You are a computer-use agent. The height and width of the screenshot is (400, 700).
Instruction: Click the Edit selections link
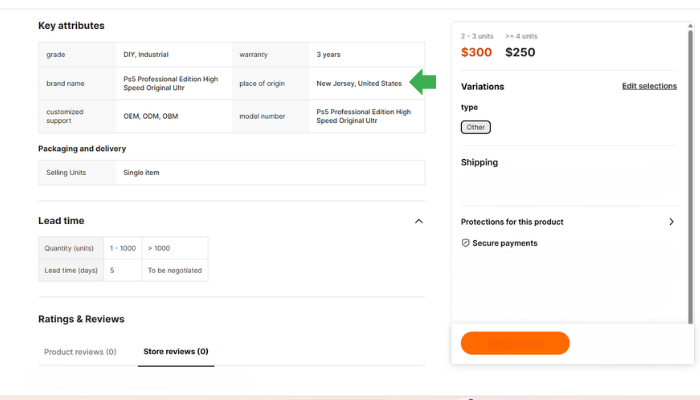(x=649, y=86)
